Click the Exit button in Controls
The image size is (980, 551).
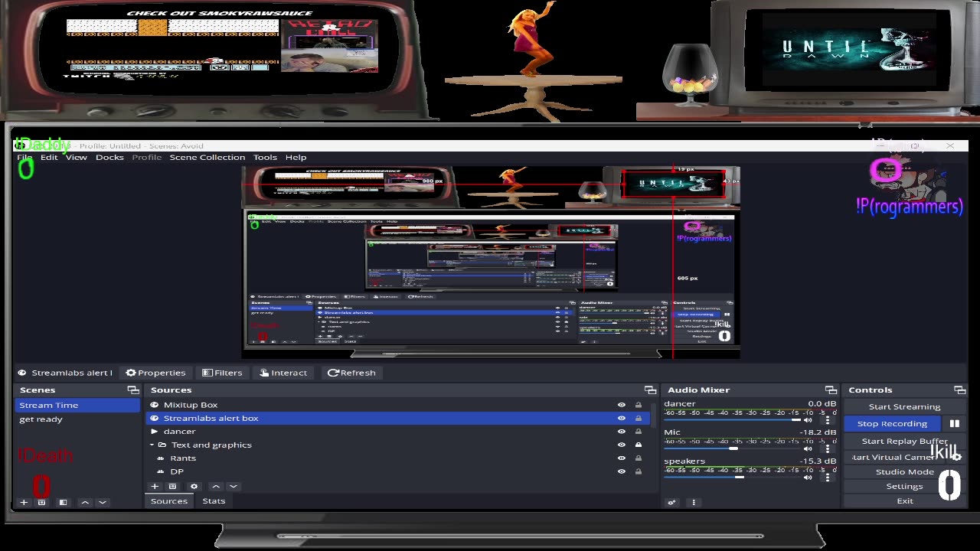point(904,501)
